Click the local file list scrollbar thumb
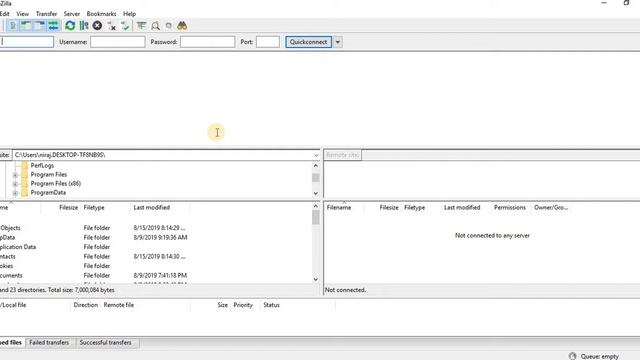 [316, 218]
